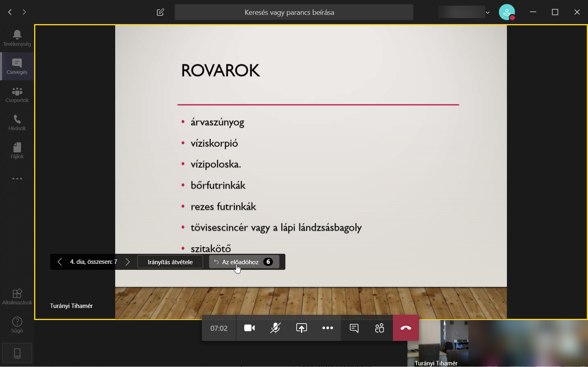The height and width of the screenshot is (367, 588).
Task: Show the participants list
Action: 379,328
